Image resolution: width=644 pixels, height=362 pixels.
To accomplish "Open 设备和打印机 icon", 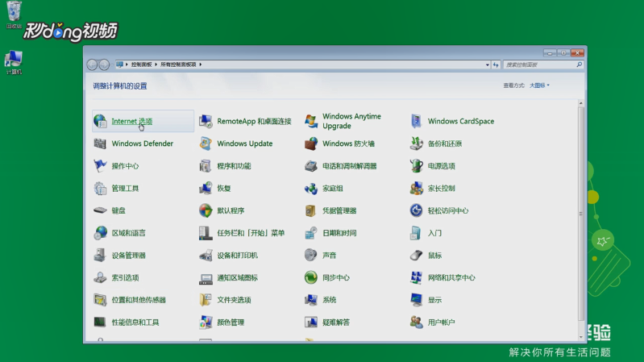I will (x=206, y=255).
